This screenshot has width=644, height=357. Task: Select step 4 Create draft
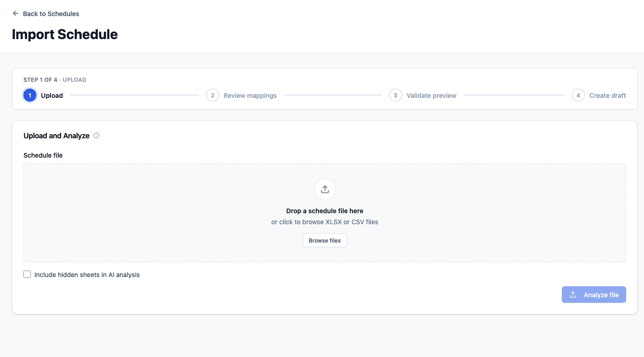pyautogui.click(x=599, y=96)
